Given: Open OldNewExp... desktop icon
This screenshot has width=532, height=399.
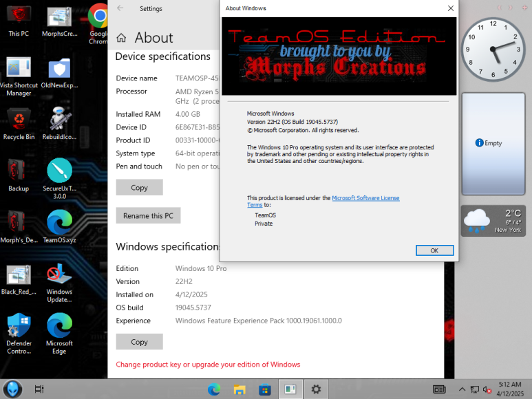Looking at the screenshot, I should [59, 73].
